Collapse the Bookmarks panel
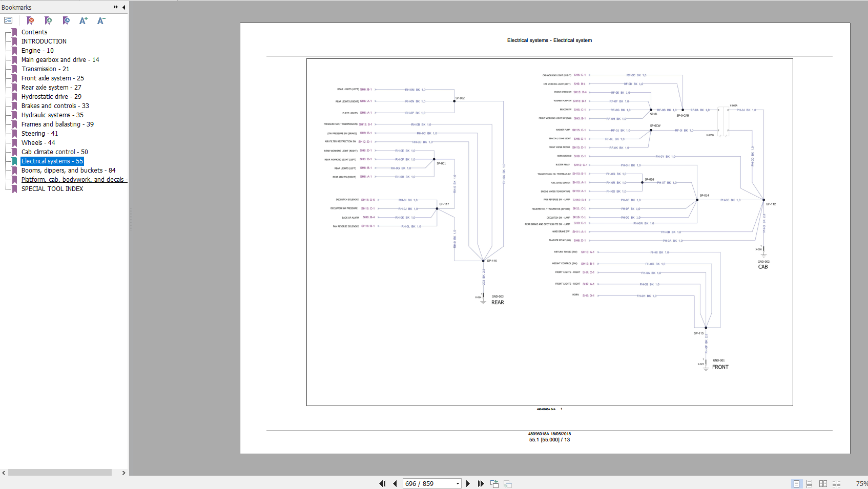The width and height of the screenshot is (868, 489). tap(123, 7)
